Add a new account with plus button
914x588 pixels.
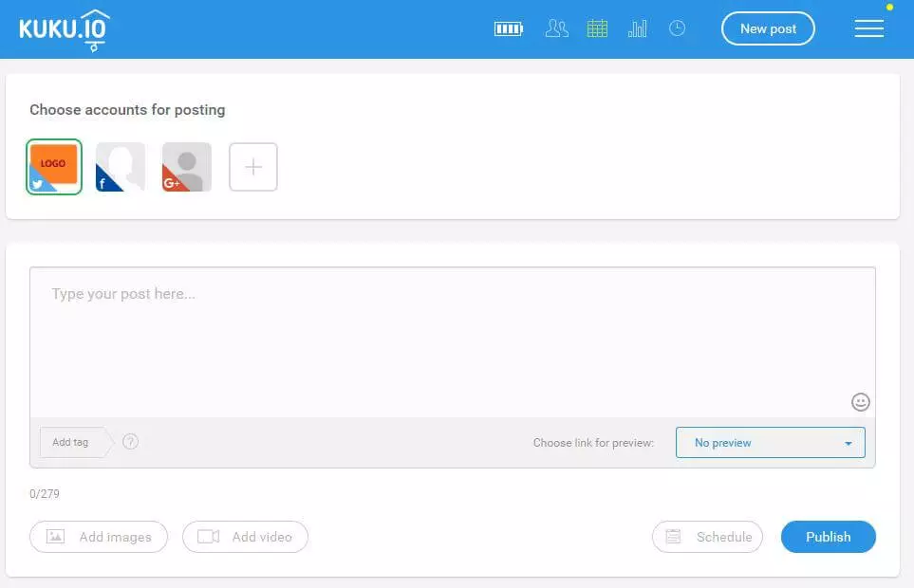click(x=253, y=167)
